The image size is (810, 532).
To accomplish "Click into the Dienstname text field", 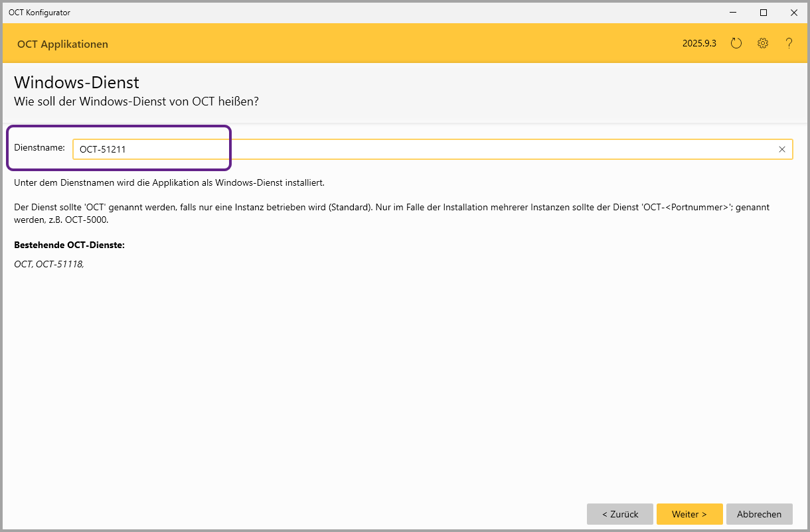I will pyautogui.click(x=425, y=149).
